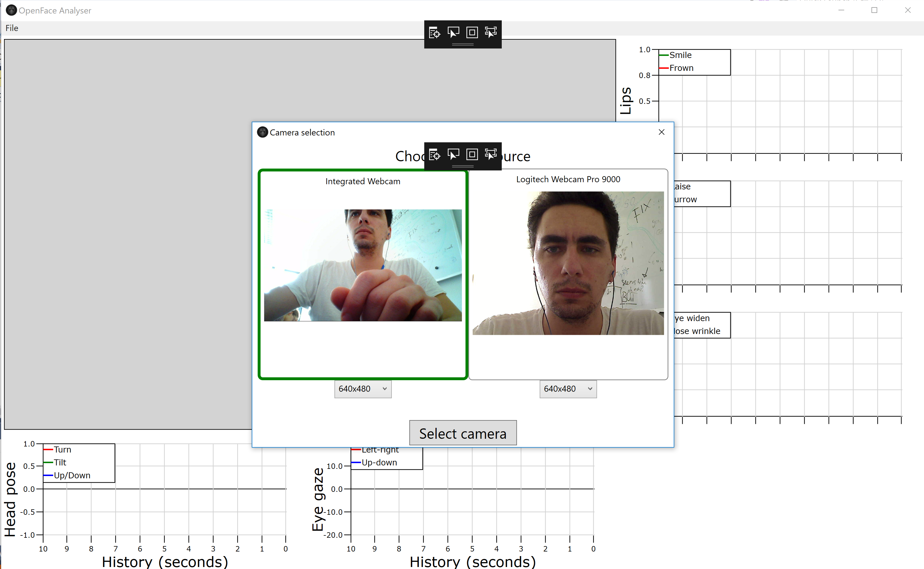Open the right 640x480 resolution dropdown
The width and height of the screenshot is (924, 569).
(x=567, y=389)
